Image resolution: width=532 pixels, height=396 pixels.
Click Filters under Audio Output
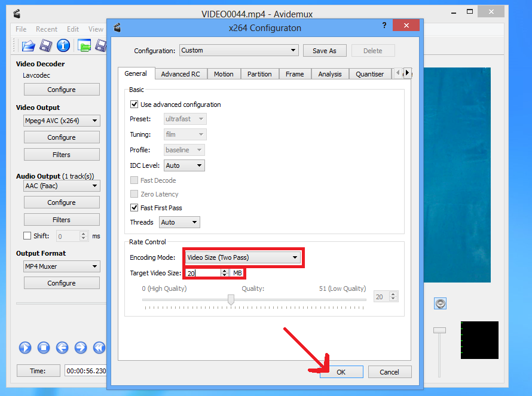(62, 220)
